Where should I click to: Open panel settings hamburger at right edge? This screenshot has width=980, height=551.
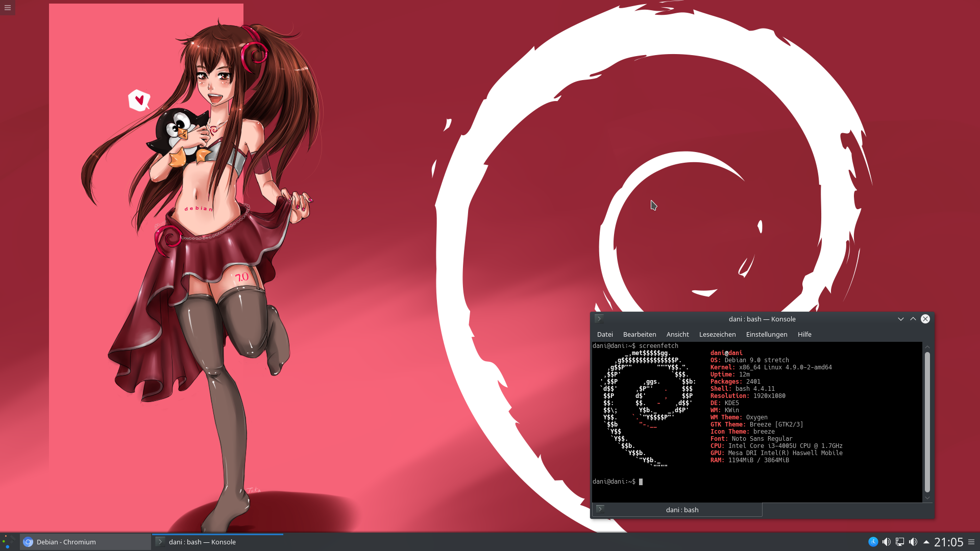click(x=971, y=542)
